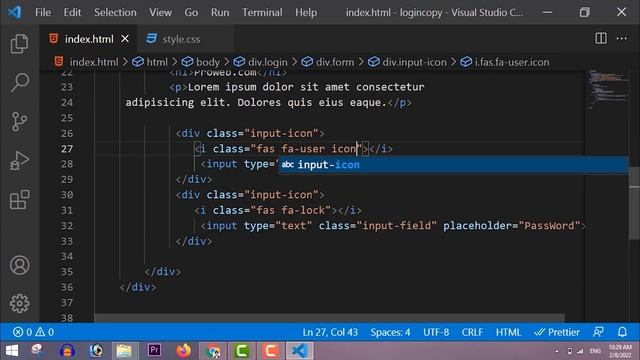The image size is (640, 360).
Task: Click the VS Code logo icon
Action: tap(14, 12)
